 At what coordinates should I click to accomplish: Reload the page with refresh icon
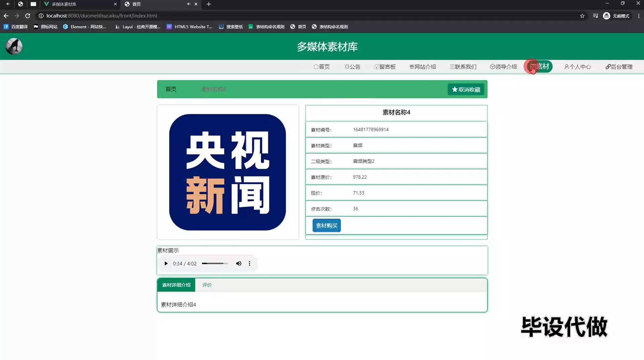point(28,16)
